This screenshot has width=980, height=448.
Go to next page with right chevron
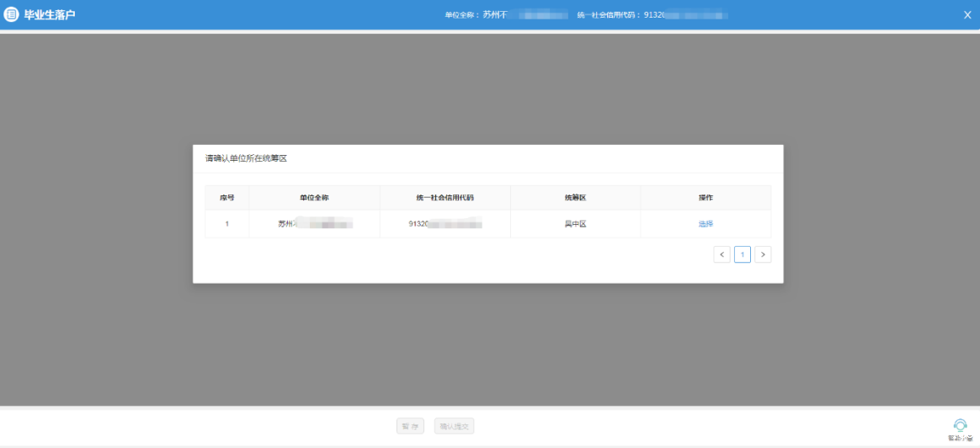[x=763, y=254]
